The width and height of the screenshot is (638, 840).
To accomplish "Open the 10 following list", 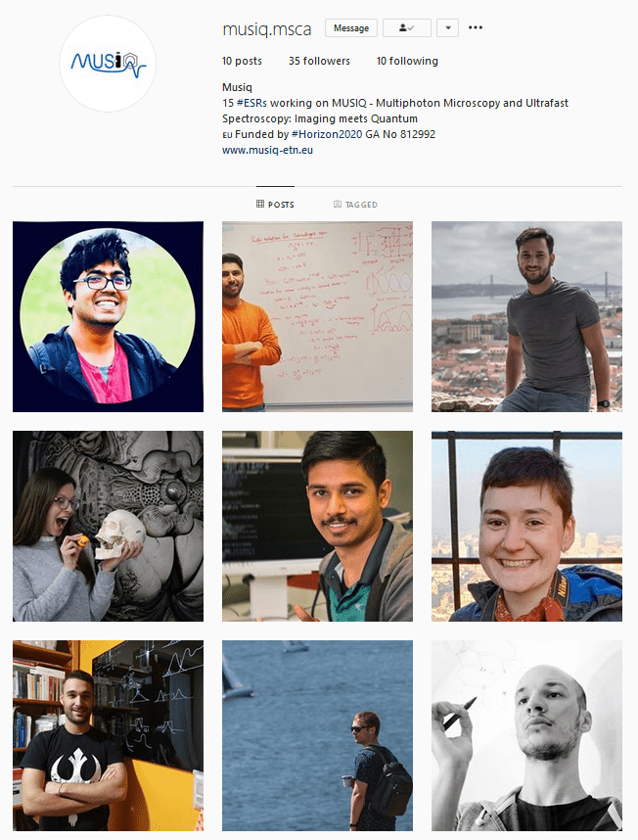I will click(x=407, y=61).
